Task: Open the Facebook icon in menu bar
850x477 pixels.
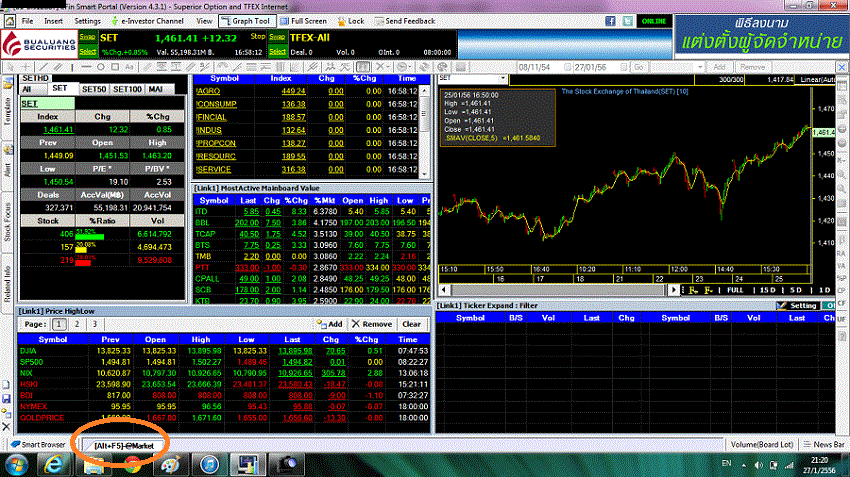Action: [610, 21]
